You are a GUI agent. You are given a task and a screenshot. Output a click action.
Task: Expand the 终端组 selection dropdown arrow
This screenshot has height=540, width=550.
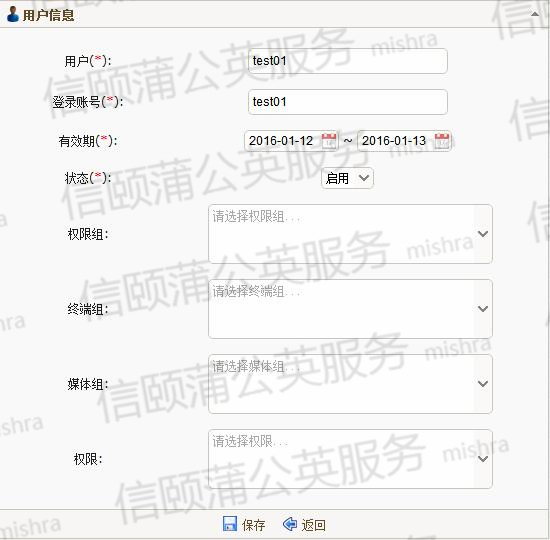[483, 309]
